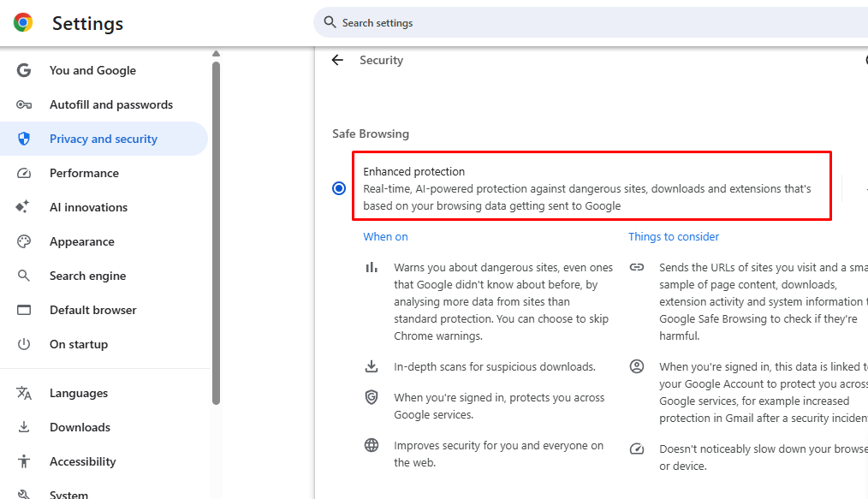Click the Appearance palette icon

[x=24, y=241]
